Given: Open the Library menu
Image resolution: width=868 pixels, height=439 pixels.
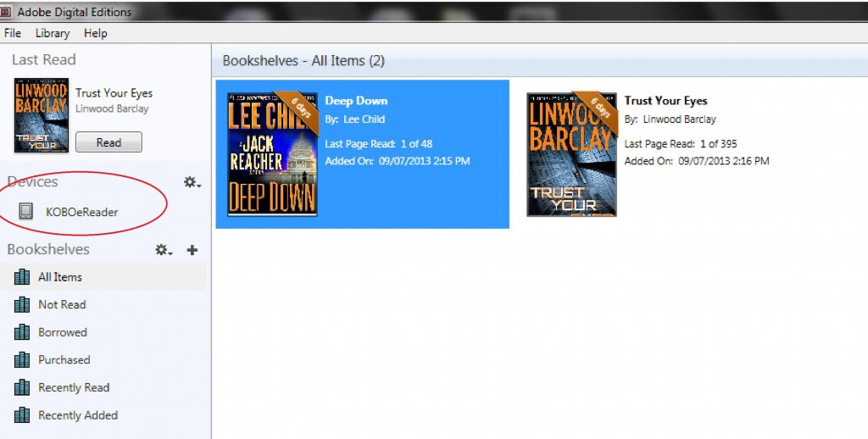Looking at the screenshot, I should 53,33.
